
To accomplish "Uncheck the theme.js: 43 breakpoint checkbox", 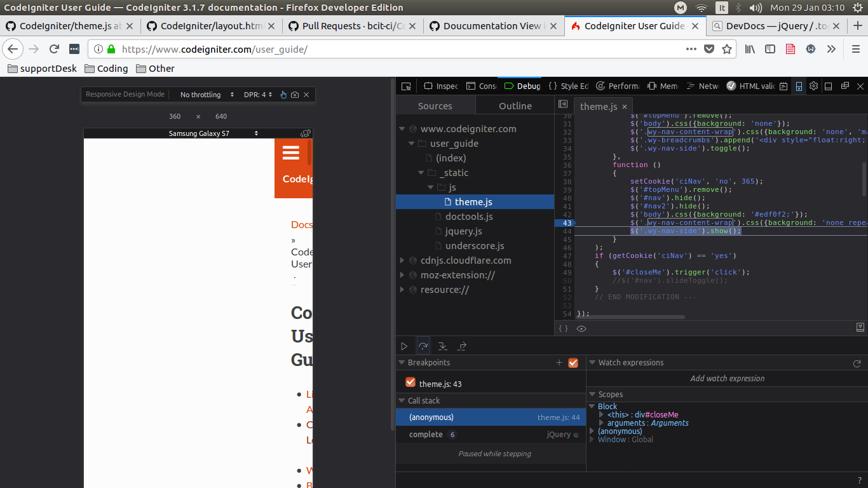I will point(410,383).
